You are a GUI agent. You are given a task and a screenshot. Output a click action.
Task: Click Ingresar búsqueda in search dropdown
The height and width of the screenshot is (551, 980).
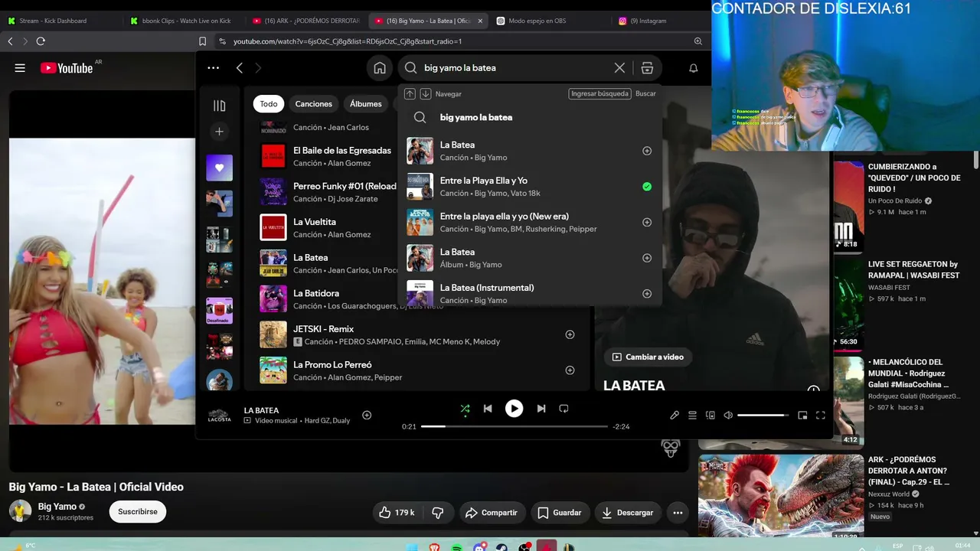[599, 93]
